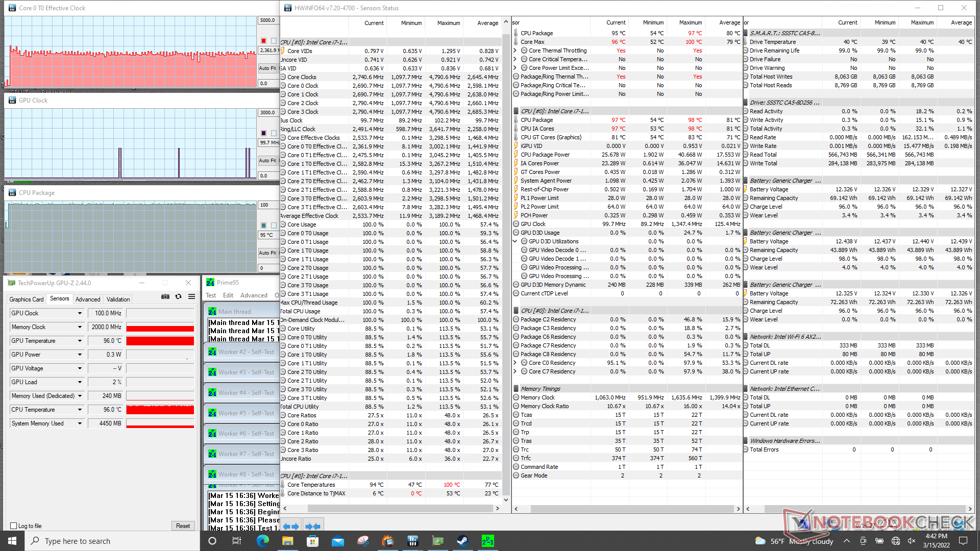Enable Log to file checkbox in GPU-Z
Screen dimensions: 980x551
14,526
